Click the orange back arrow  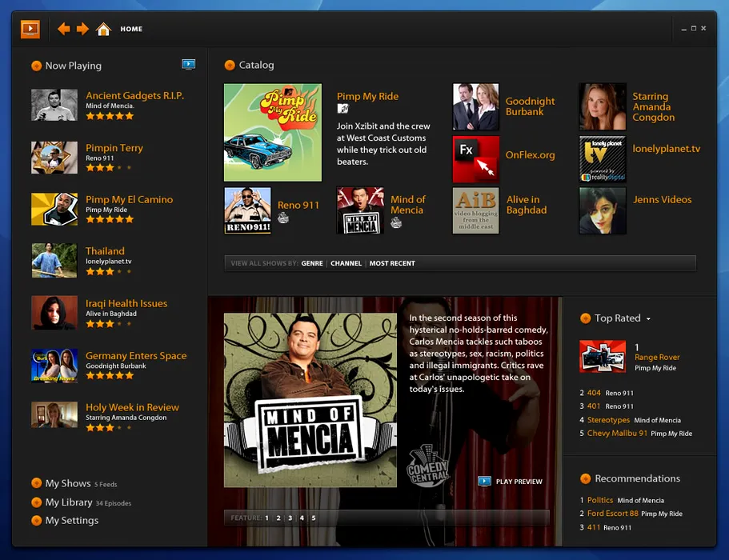coord(64,29)
